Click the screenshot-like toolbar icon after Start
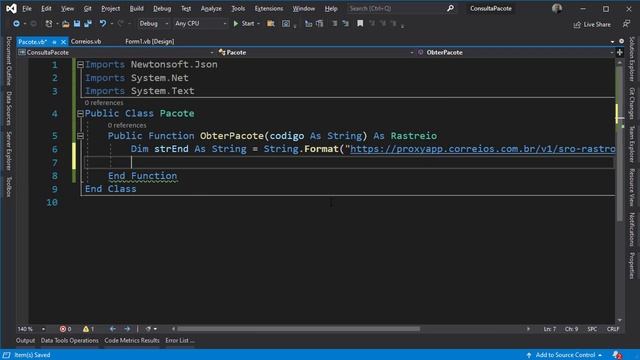 point(286,24)
